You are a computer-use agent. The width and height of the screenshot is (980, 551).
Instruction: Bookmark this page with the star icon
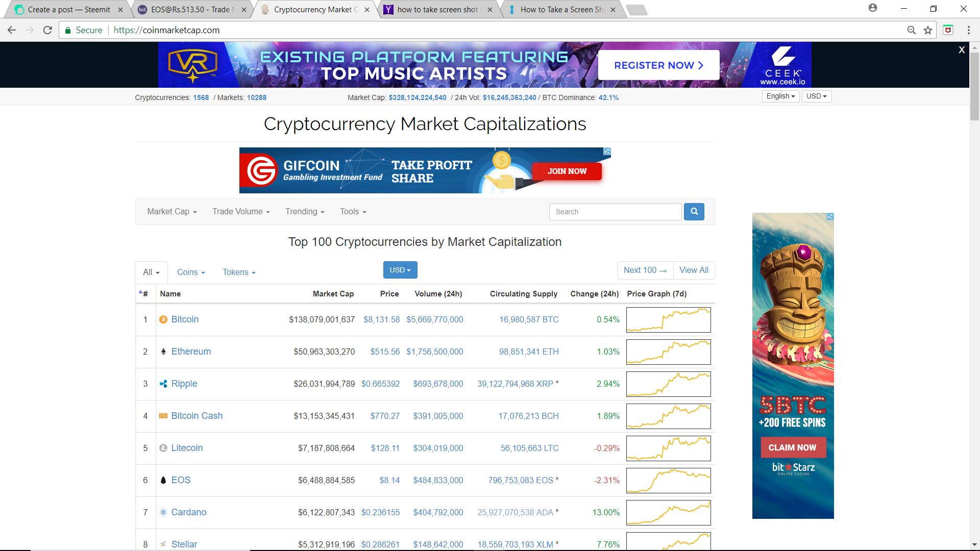point(928,30)
